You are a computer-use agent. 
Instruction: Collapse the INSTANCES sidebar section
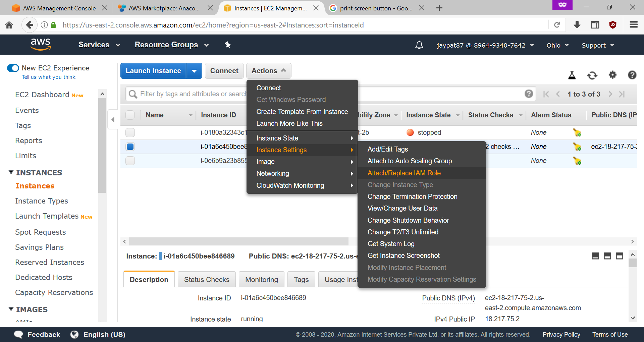coord(11,172)
